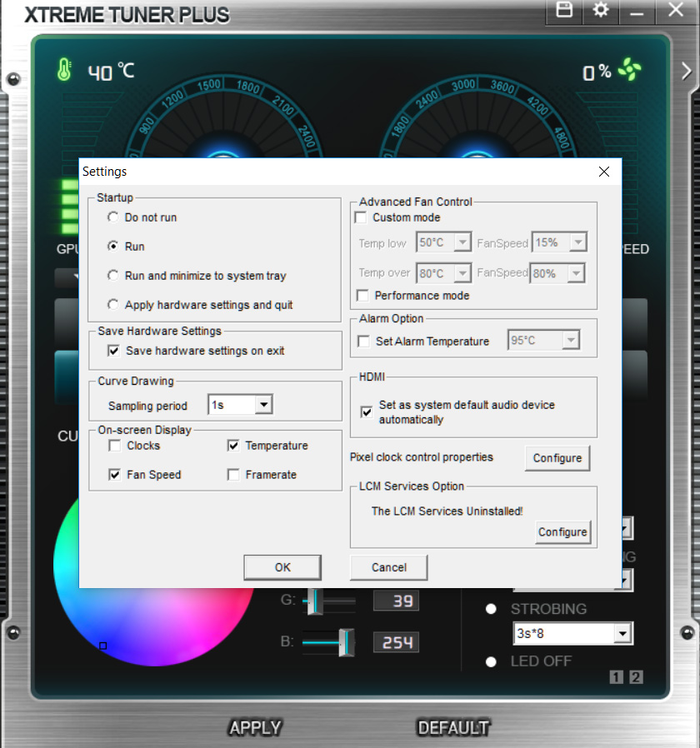This screenshot has height=748, width=700.
Task: Click the B value field 254
Action: [396, 642]
